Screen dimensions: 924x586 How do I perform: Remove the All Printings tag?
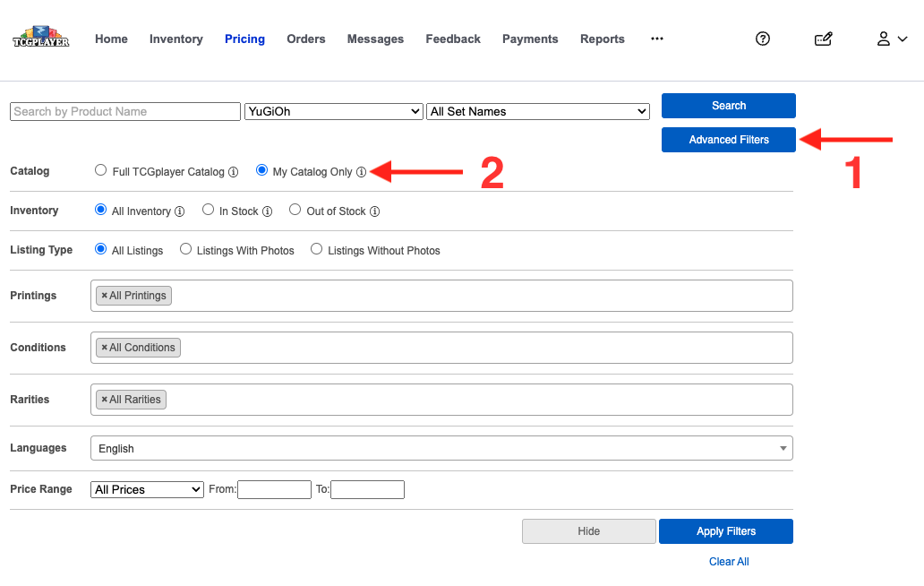[104, 296]
